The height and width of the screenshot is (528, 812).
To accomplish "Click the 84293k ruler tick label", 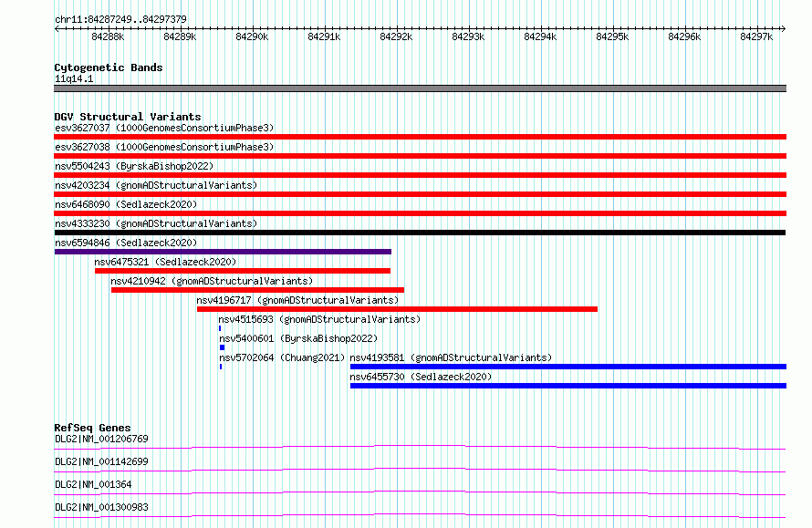I will [469, 36].
